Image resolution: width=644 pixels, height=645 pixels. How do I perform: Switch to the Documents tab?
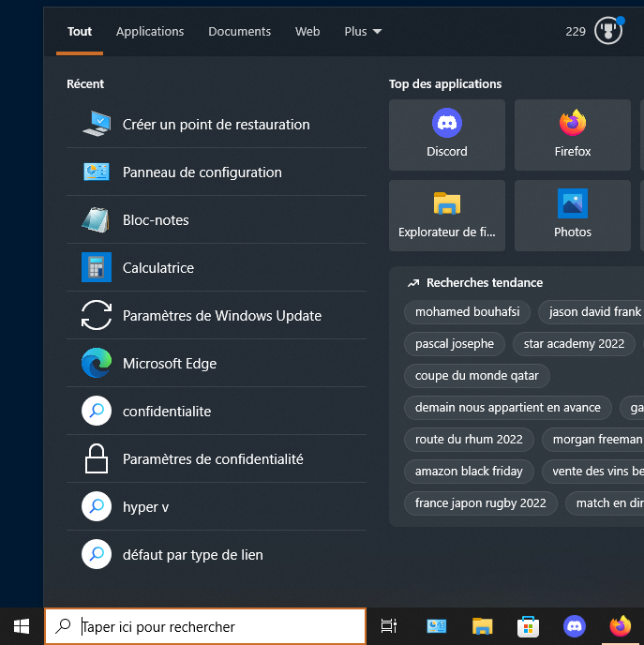(239, 32)
